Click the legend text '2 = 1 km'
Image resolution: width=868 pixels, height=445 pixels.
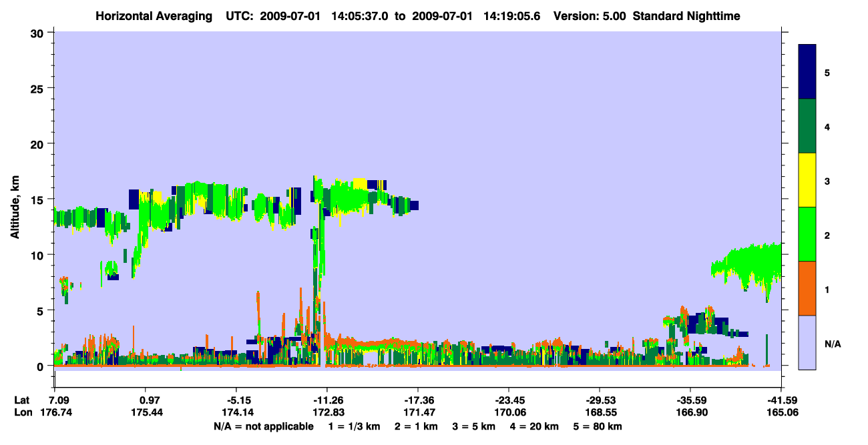416,426
